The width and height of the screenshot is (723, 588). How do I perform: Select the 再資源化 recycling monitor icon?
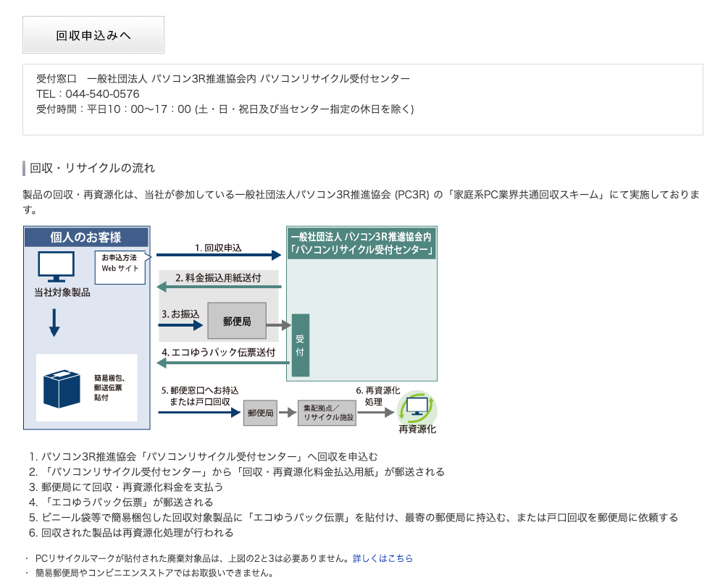pyautogui.click(x=418, y=408)
